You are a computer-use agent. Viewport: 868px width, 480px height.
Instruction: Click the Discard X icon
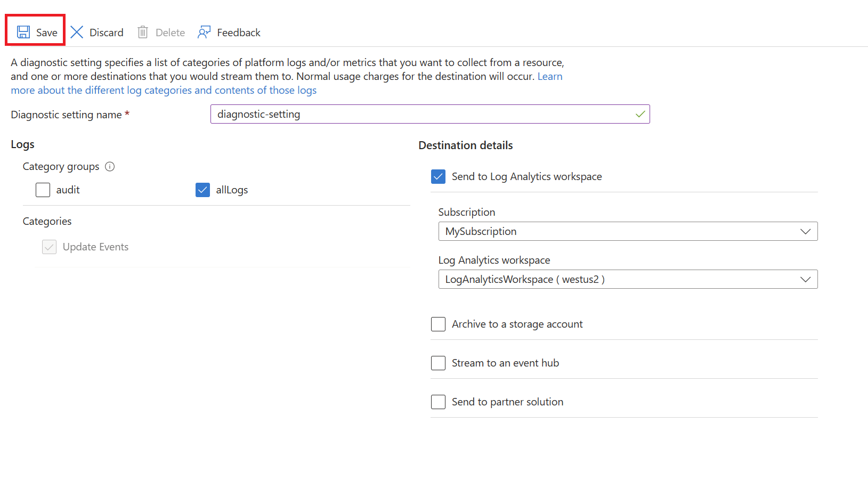[77, 32]
